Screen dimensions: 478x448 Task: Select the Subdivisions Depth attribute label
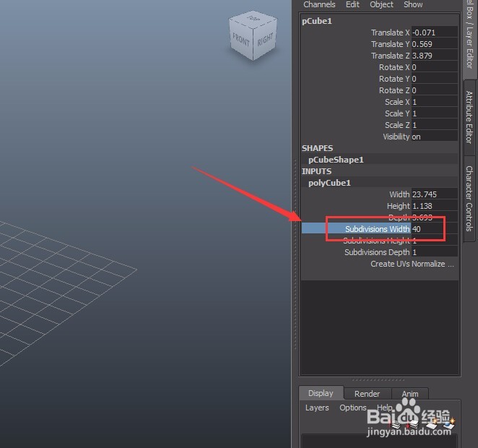point(377,252)
